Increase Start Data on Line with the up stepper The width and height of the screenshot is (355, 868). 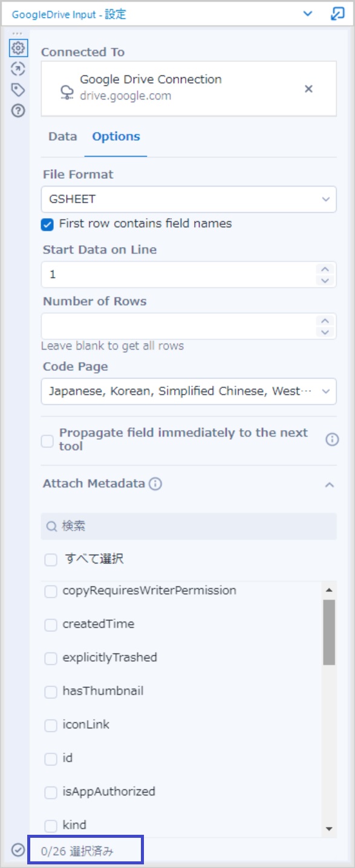325,270
